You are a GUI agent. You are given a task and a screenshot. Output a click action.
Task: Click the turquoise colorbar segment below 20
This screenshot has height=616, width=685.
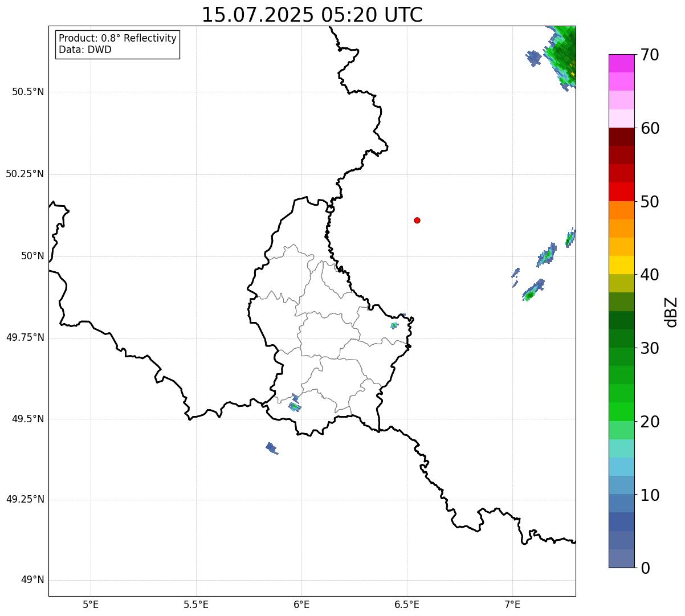tap(621, 448)
